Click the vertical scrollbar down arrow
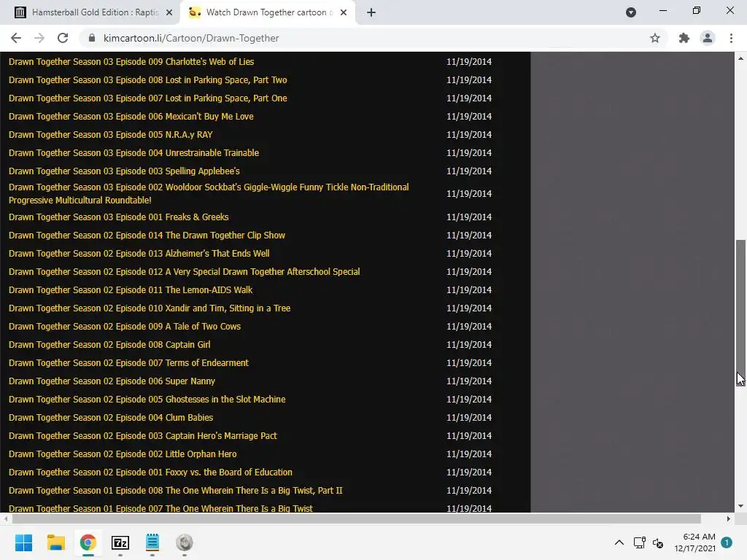Screen dimensions: 747x560 pos(741,506)
